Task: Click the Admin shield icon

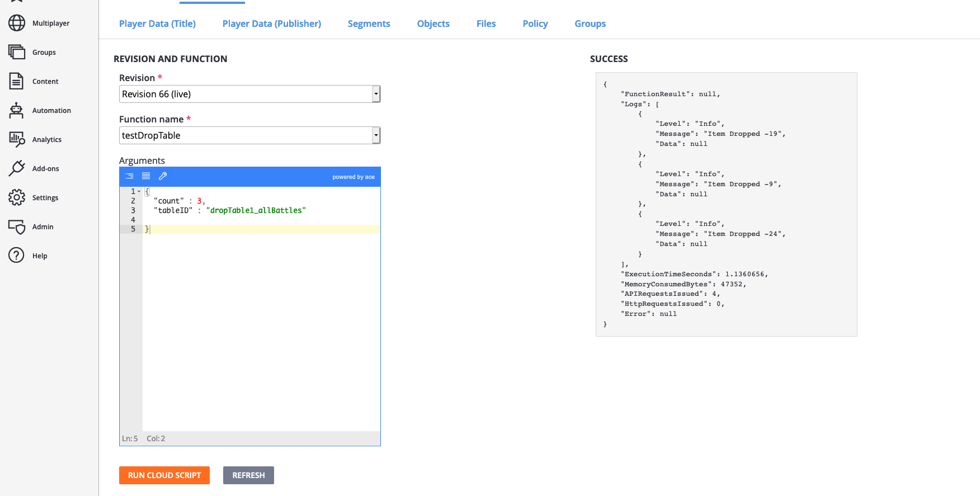Action: tap(17, 226)
